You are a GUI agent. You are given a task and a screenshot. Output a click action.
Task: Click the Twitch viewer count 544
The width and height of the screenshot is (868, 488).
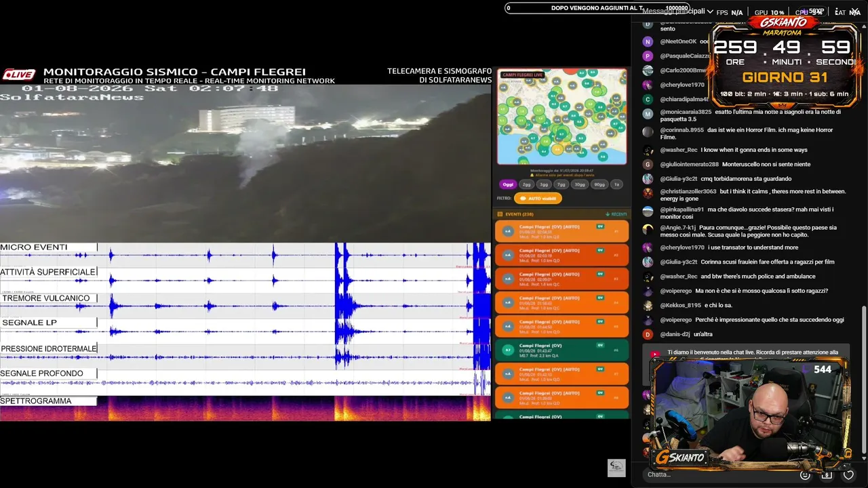823,369
